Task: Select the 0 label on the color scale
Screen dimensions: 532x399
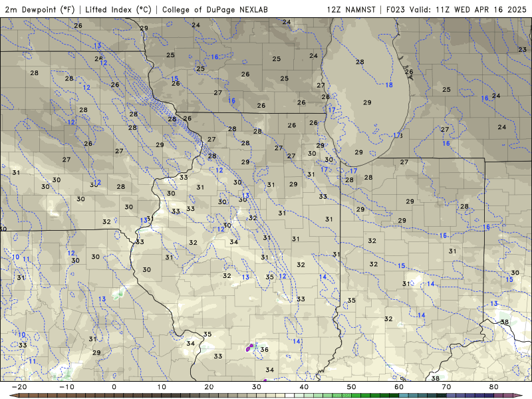Action: click(x=114, y=387)
